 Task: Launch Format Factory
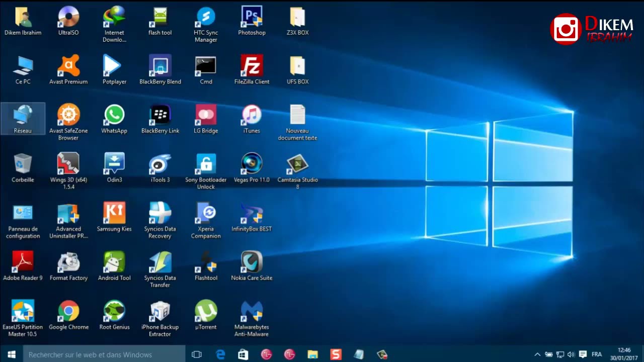68,266
